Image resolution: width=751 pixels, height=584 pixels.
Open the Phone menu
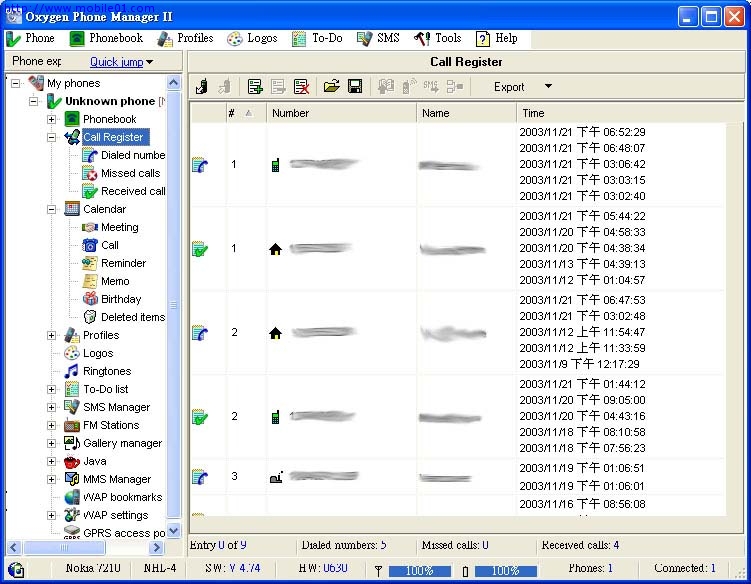tap(30, 38)
